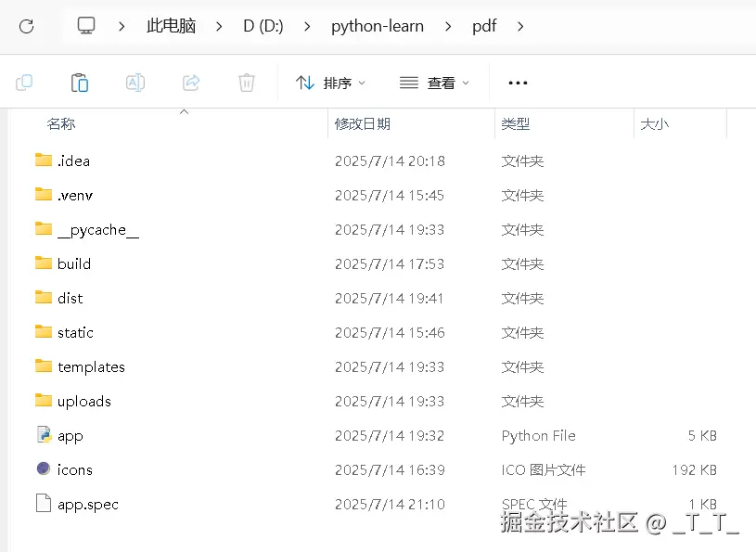This screenshot has width=756, height=552.
Task: Click the Share icon in toolbar
Action: click(191, 82)
